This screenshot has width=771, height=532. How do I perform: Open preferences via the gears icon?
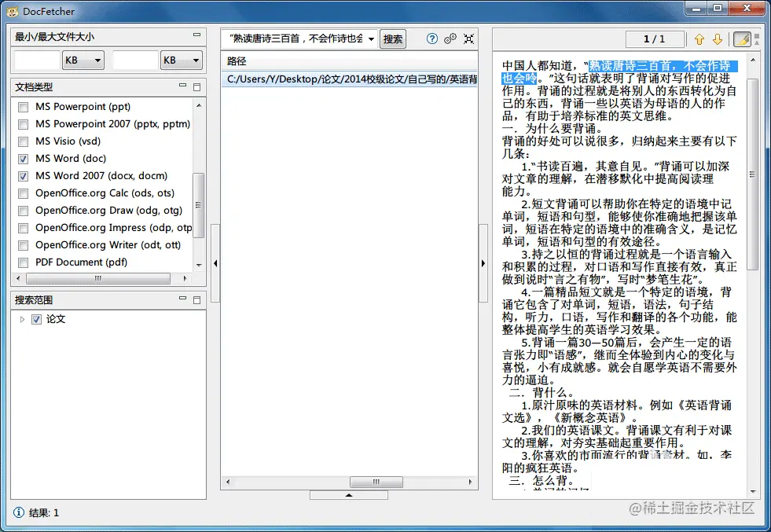click(450, 39)
